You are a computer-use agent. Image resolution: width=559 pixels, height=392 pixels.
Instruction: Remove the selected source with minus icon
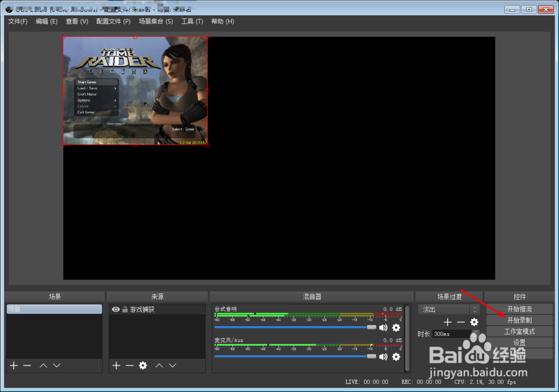130,366
